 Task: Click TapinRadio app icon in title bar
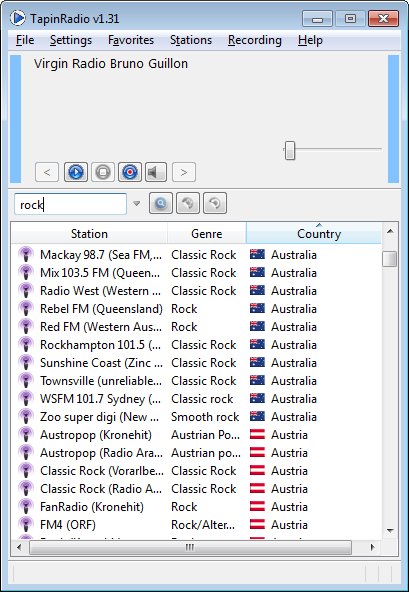click(17, 18)
